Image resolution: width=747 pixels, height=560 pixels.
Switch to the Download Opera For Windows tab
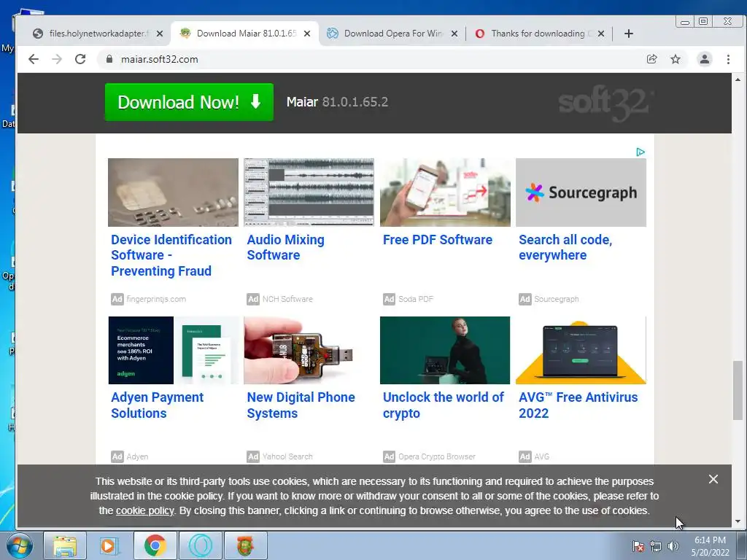click(392, 34)
